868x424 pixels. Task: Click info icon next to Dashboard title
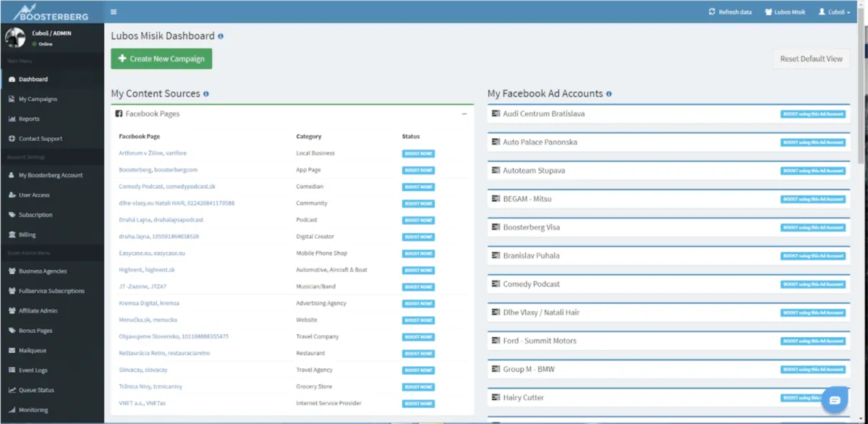coord(221,36)
